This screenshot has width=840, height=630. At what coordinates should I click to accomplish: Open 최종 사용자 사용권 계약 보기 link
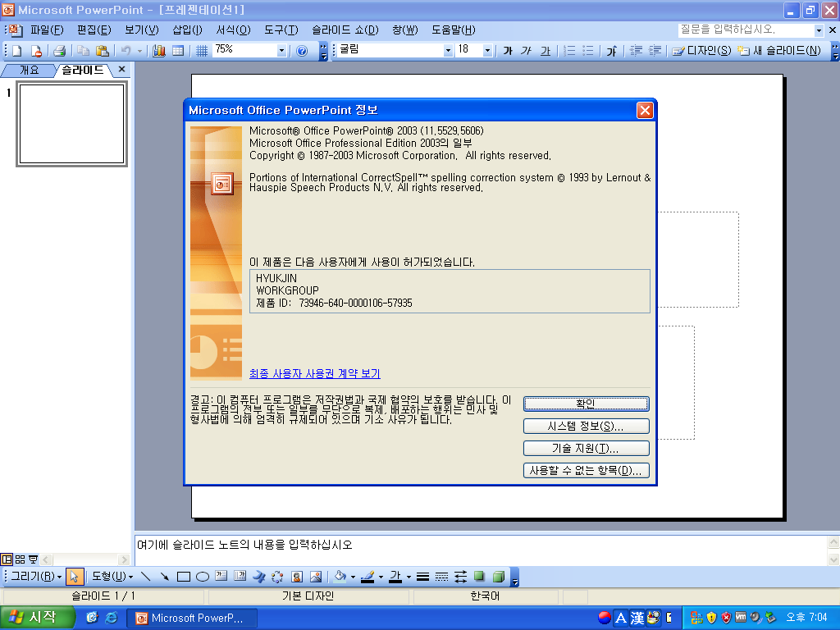[x=314, y=373]
